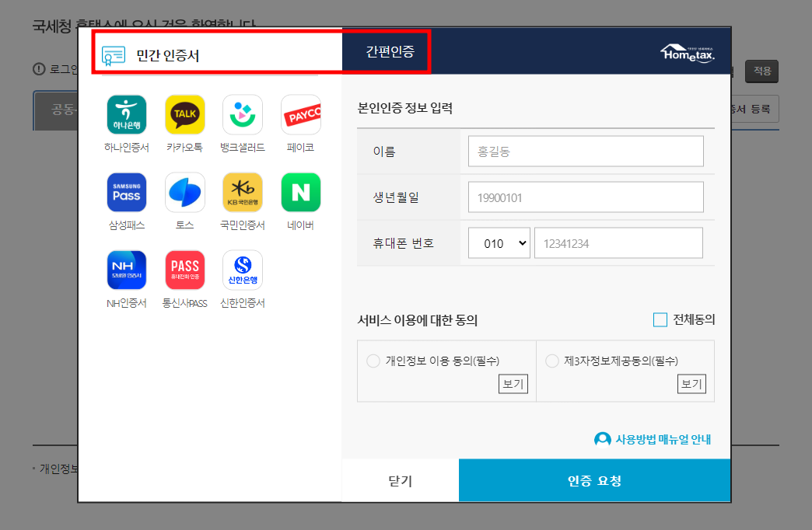Click the Hometax logo
The height and width of the screenshot is (530, 812).
tap(688, 54)
